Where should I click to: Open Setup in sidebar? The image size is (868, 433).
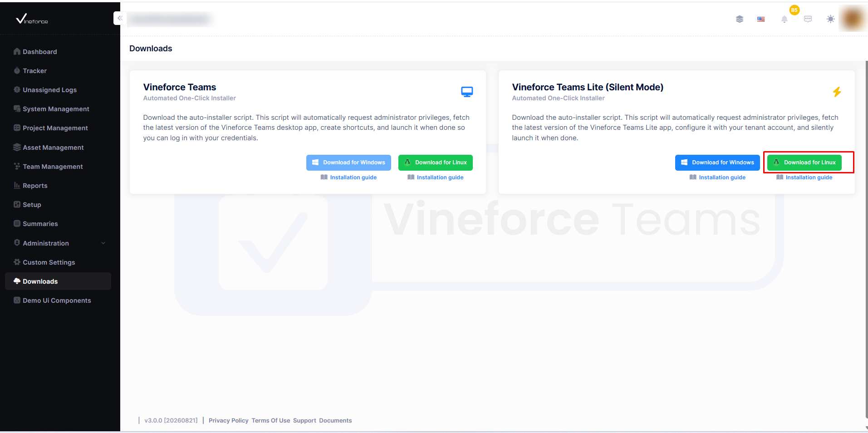coord(58,205)
